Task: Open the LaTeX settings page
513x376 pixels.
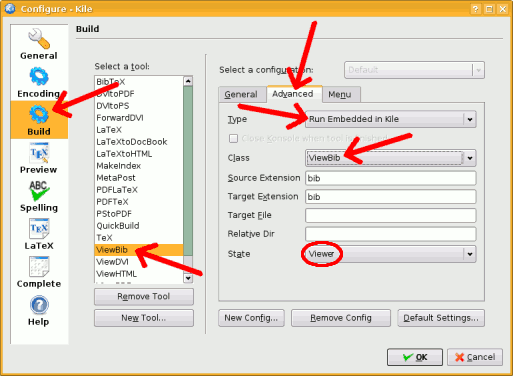Action: point(39,234)
